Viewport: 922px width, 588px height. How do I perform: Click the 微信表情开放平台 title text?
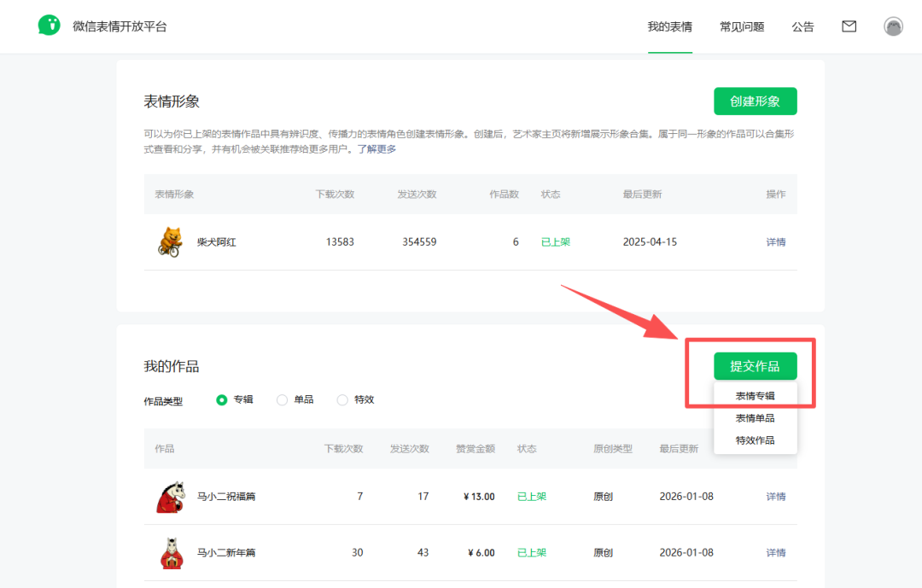coord(120,26)
